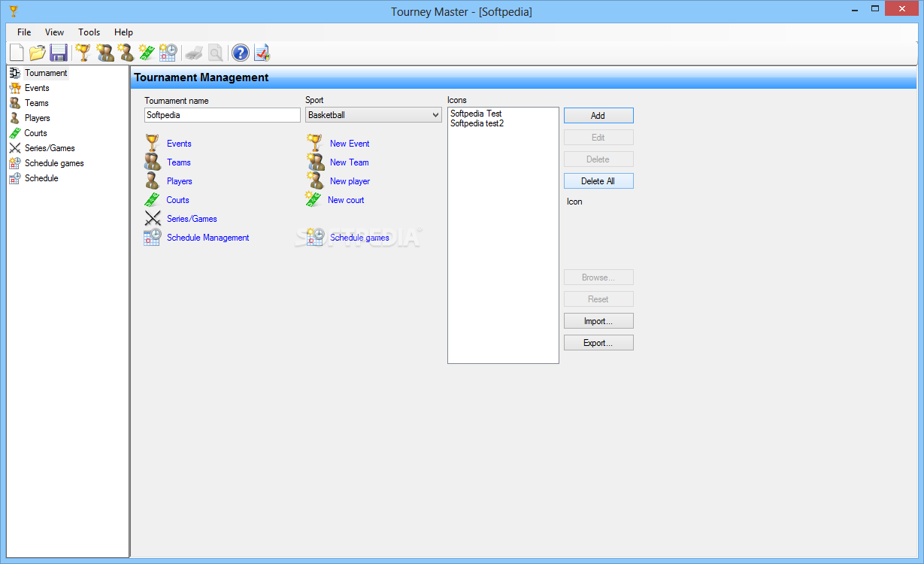This screenshot has height=564, width=924.
Task: Click the trophy icon beside New Event
Action: 315,143
